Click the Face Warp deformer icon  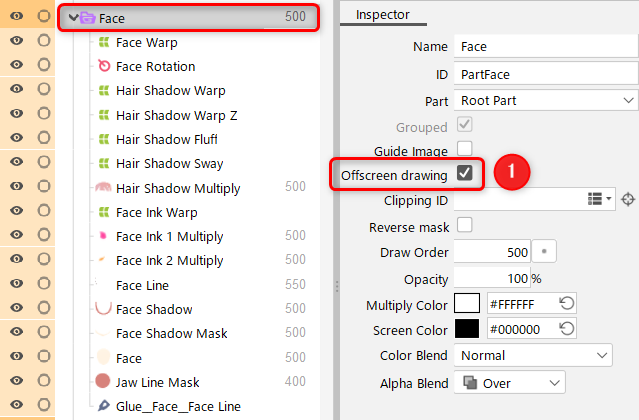click(105, 43)
